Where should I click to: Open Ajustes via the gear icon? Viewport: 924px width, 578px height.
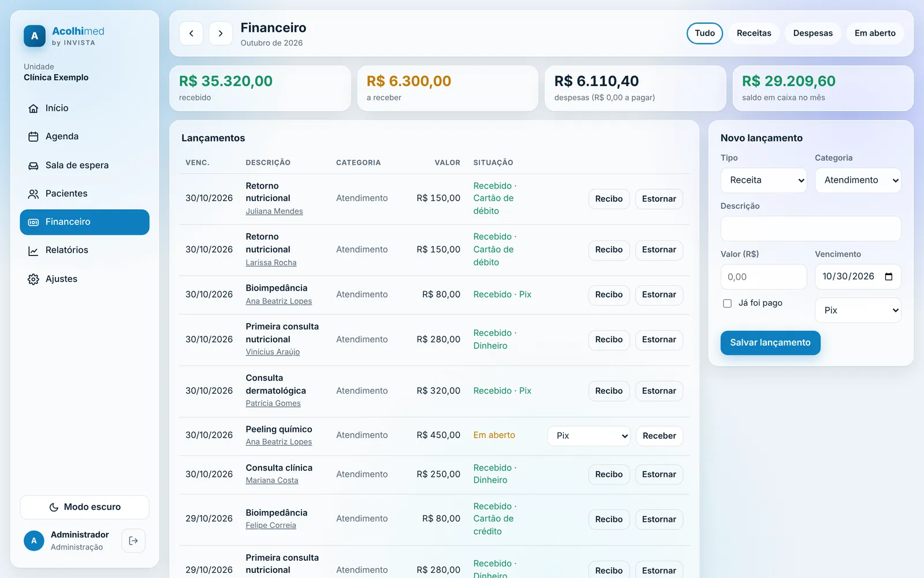click(x=33, y=280)
